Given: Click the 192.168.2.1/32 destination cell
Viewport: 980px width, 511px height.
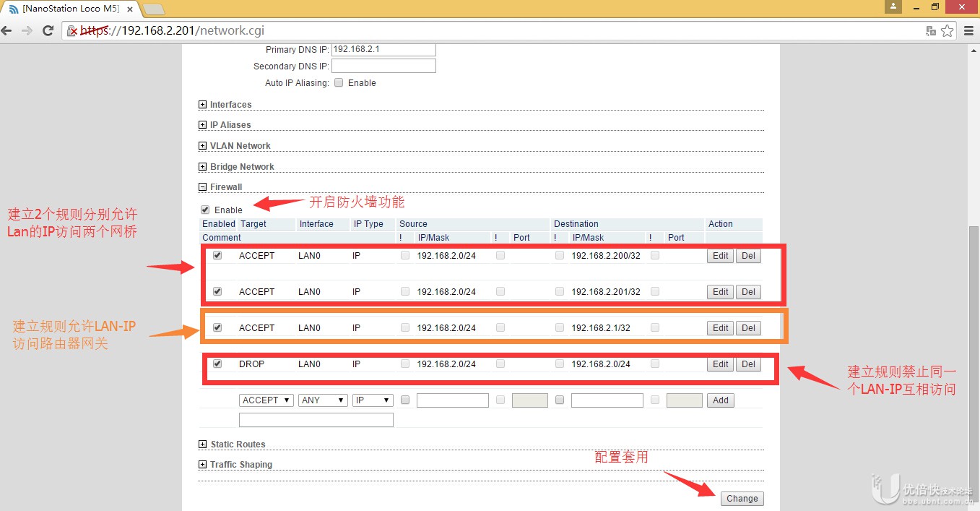Looking at the screenshot, I should 601,327.
